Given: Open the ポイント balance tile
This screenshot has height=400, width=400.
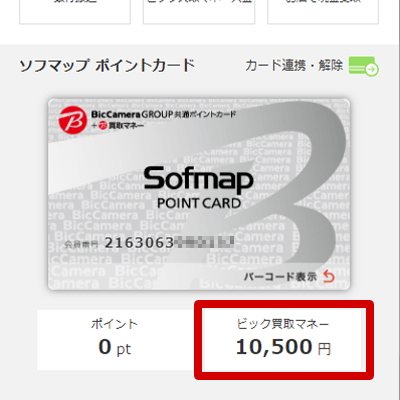Looking at the screenshot, I should 115,340.
